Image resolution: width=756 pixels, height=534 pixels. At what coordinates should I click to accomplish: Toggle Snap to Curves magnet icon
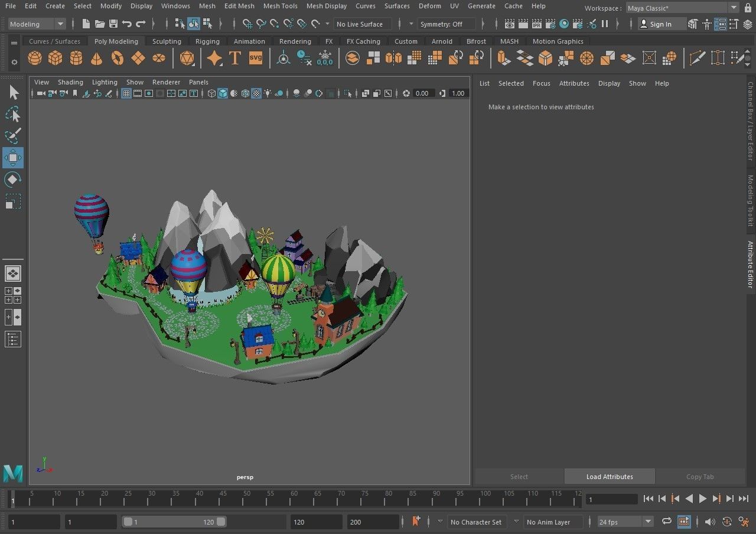(x=260, y=24)
